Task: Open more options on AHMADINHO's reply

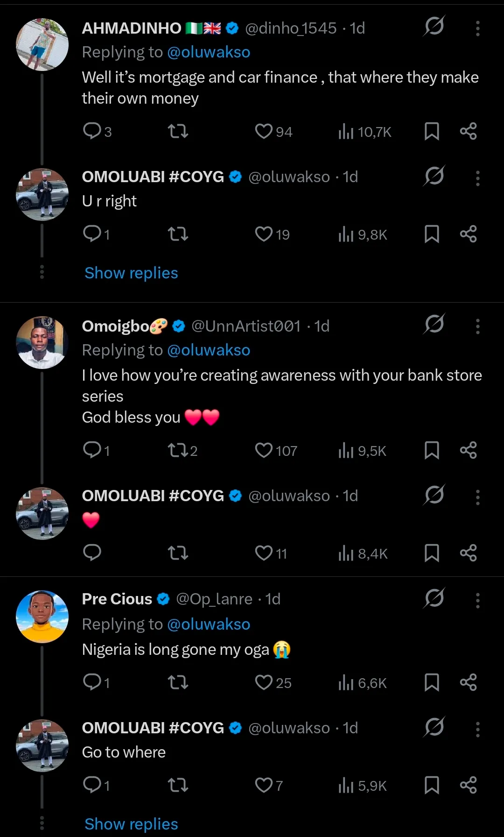Action: click(x=477, y=28)
